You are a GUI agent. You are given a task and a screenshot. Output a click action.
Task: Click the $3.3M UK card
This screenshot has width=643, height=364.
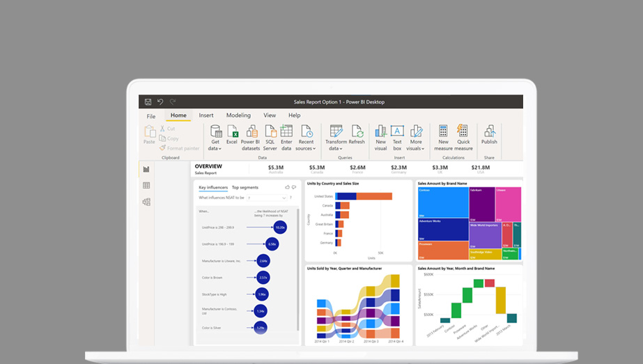click(x=440, y=169)
